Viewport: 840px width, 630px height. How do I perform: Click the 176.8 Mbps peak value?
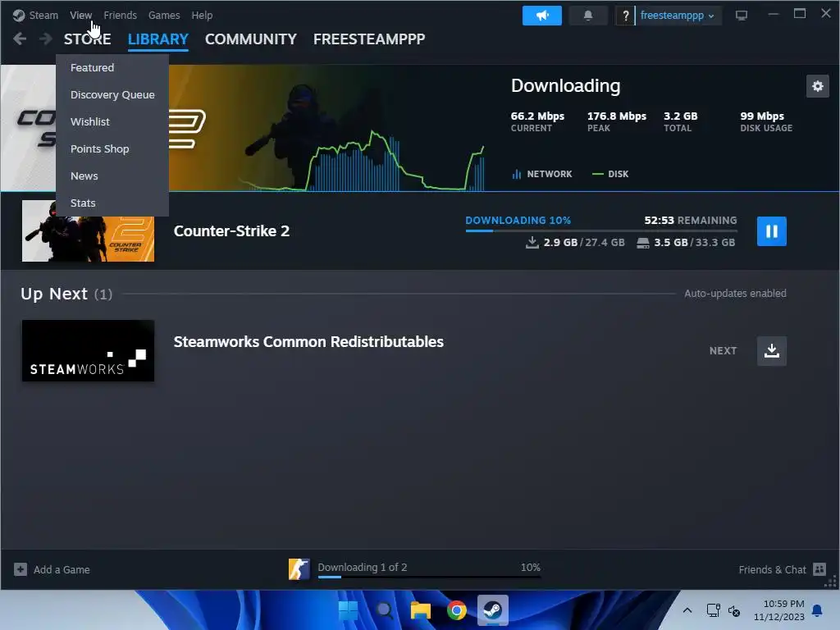(x=617, y=116)
